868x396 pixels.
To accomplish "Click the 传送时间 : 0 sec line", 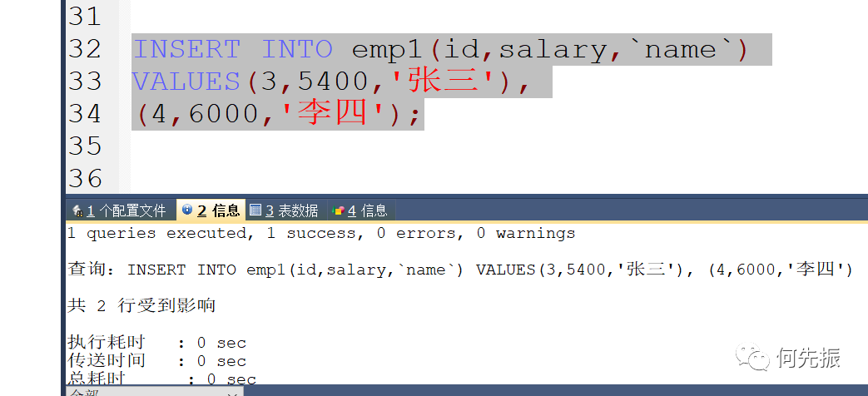I will pyautogui.click(x=156, y=361).
